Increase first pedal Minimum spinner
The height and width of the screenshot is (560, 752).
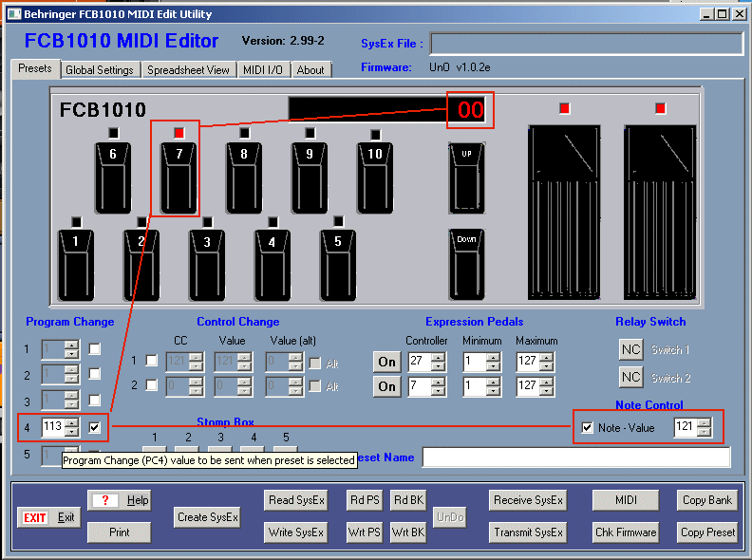[492, 357]
